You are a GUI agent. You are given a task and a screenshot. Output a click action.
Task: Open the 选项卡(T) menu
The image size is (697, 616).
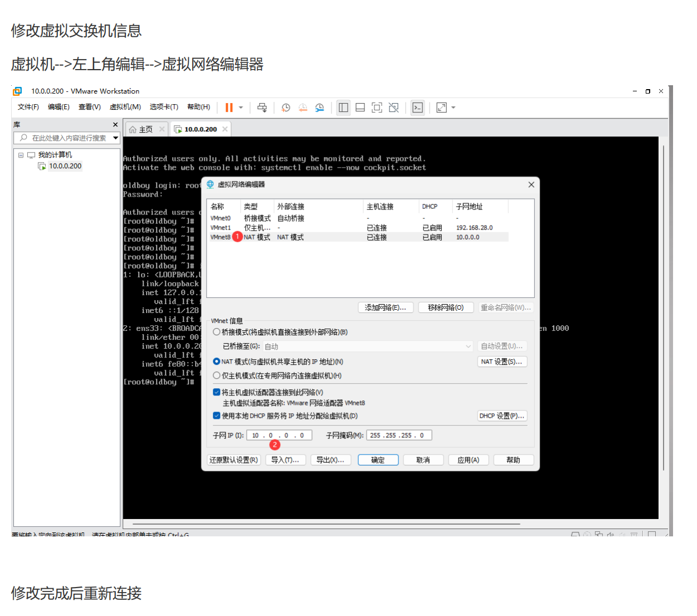(164, 107)
